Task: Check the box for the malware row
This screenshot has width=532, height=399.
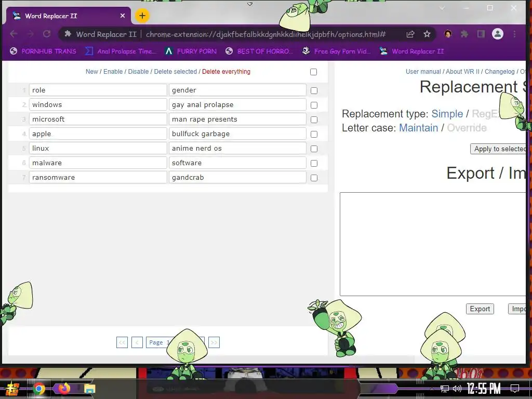Action: [314, 164]
